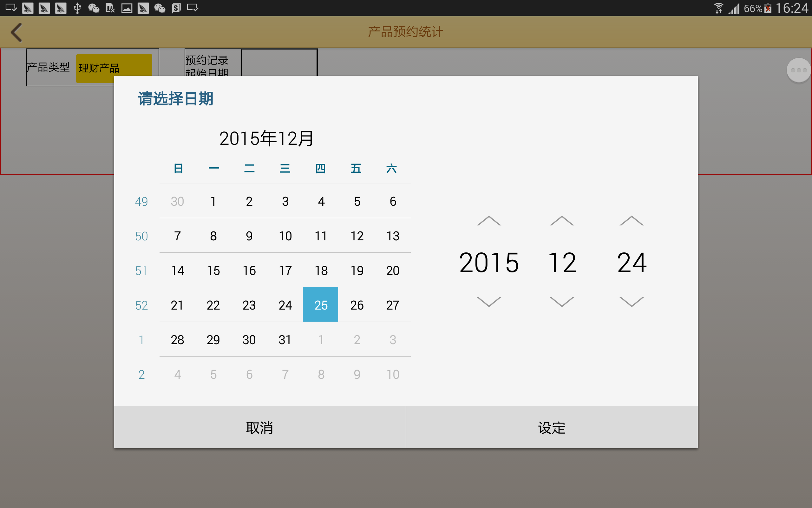Tap the day value 24 in spinner
The height and width of the screenshot is (508, 812).
(632, 262)
